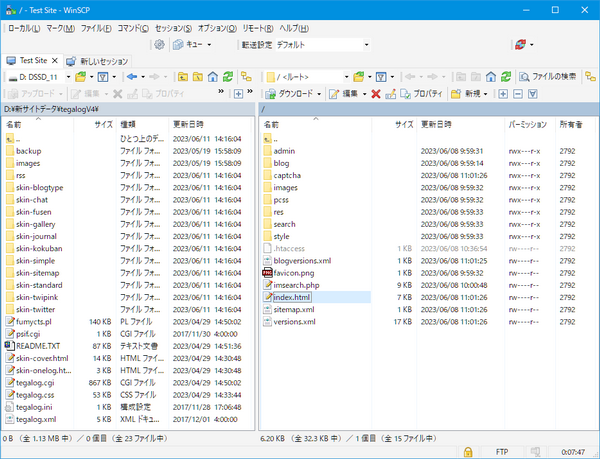Go back in local panel history
Viewport: 600px width, 459px height.
coord(132,77)
